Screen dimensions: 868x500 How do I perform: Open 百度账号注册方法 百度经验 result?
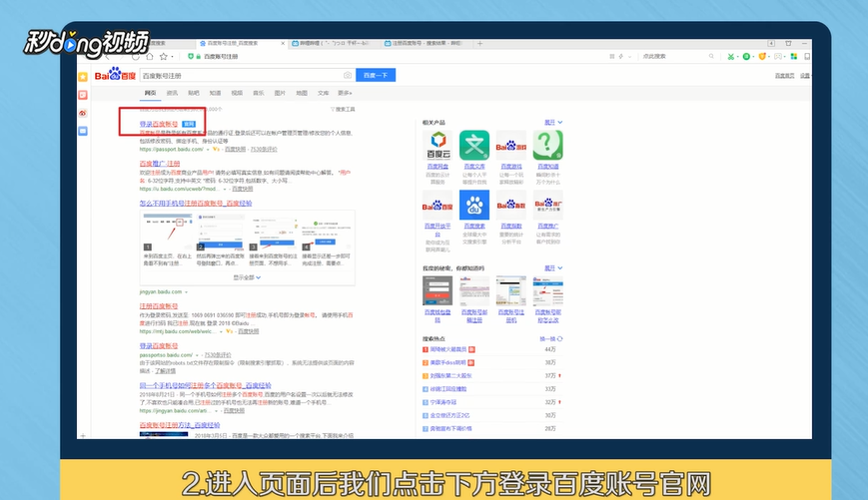(180, 425)
